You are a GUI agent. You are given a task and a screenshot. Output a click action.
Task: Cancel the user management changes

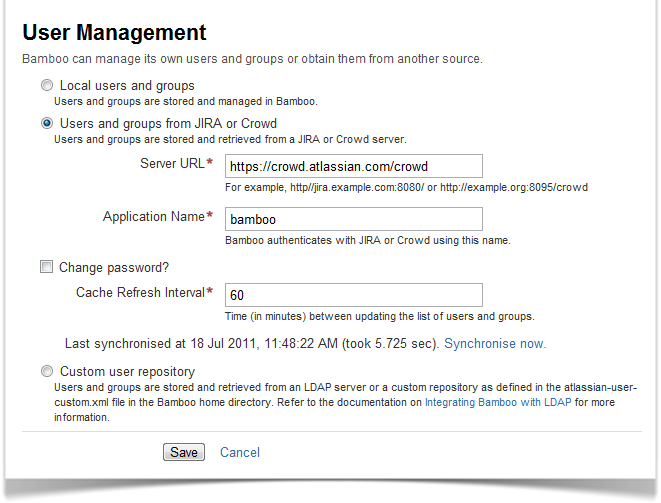point(240,452)
